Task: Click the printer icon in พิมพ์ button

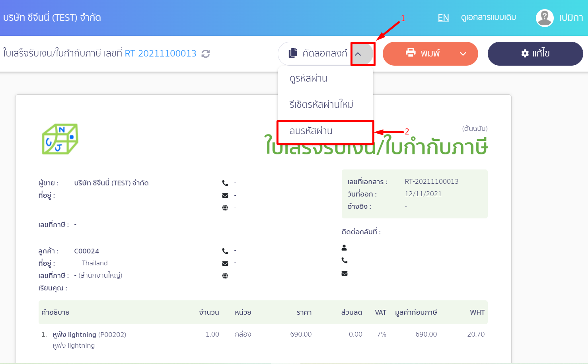Action: (411, 53)
